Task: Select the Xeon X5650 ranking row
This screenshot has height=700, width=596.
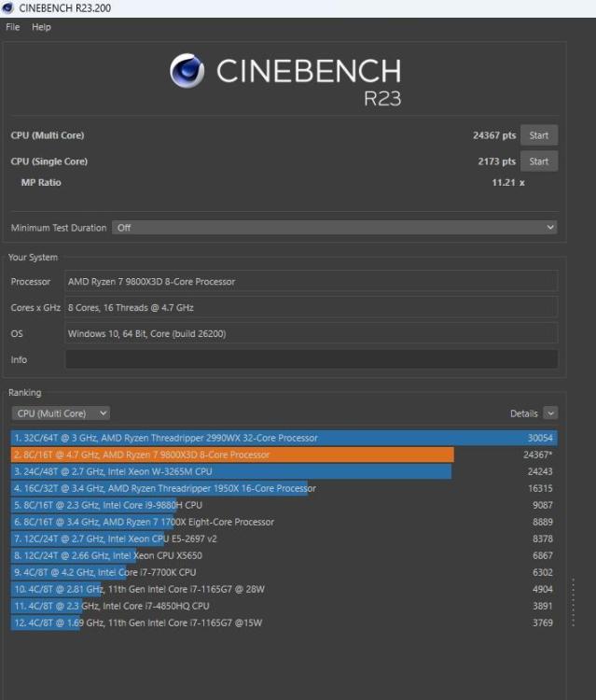Action: pyautogui.click(x=284, y=555)
